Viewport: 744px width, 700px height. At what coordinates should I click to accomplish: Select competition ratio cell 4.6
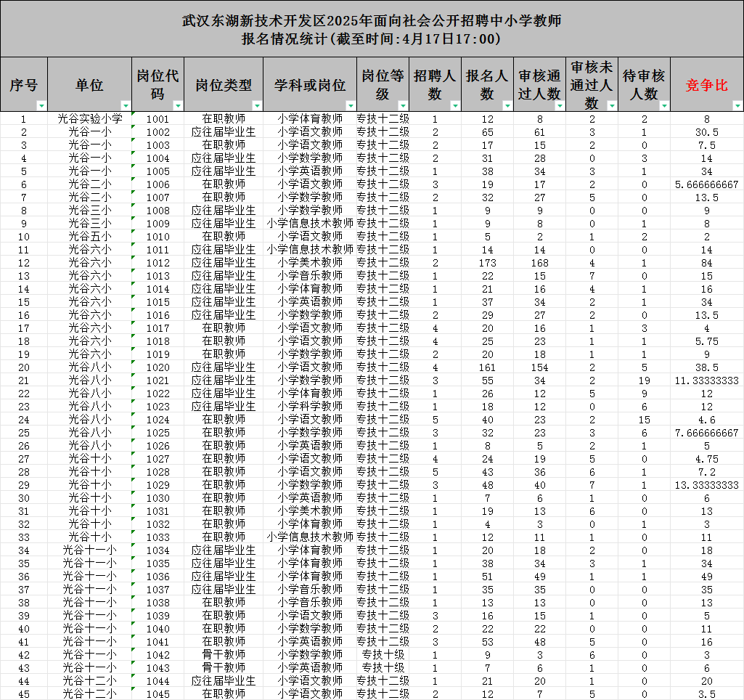pyautogui.click(x=707, y=420)
